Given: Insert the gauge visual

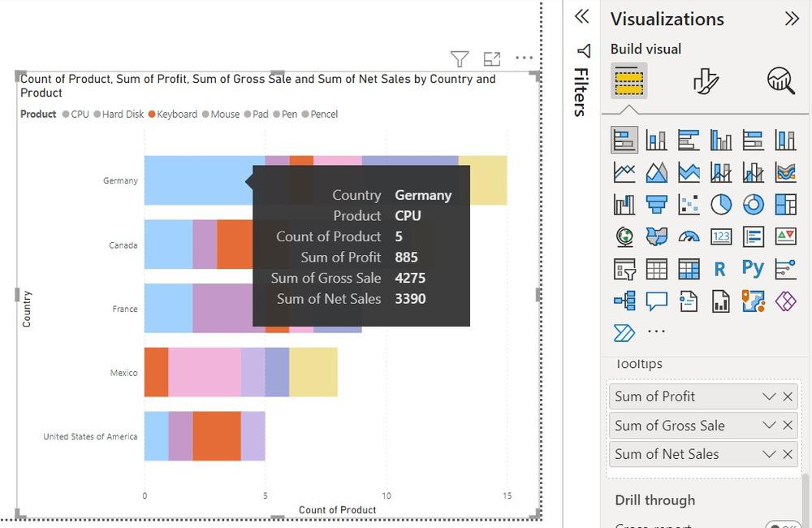Looking at the screenshot, I should click(x=689, y=237).
